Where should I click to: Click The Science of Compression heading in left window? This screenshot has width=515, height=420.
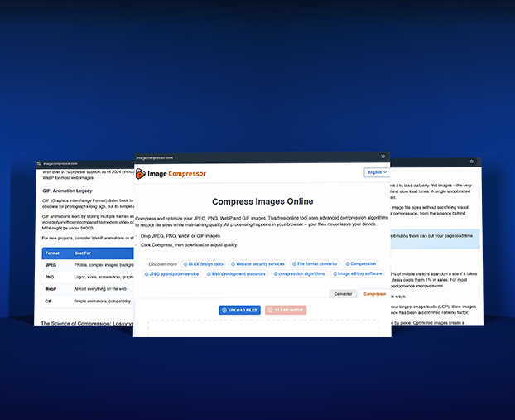click(x=87, y=323)
